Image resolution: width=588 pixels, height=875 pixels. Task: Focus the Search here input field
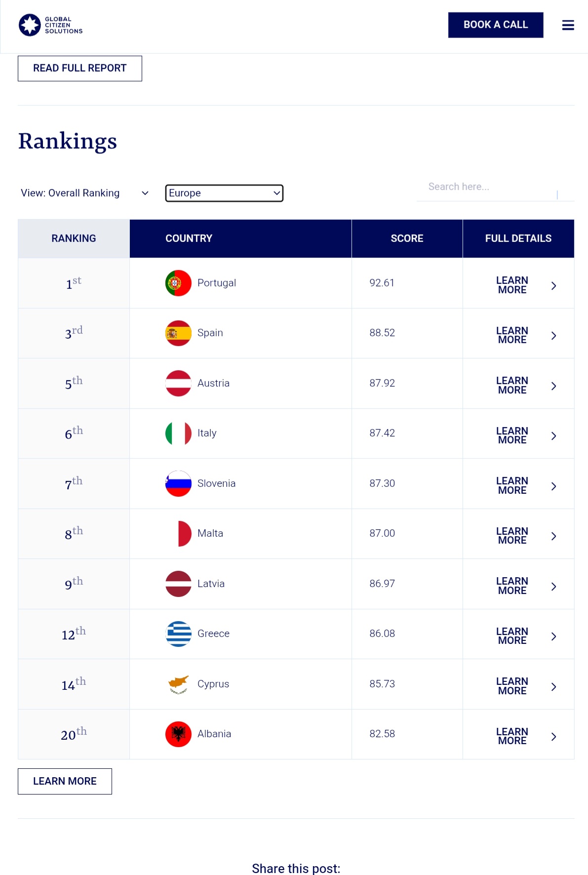[x=489, y=187]
